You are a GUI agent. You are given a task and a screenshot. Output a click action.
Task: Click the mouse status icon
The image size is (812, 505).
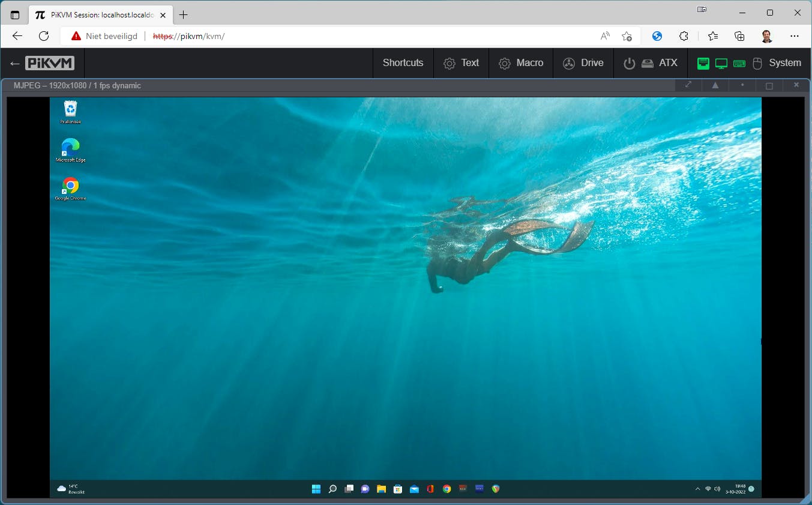coord(757,63)
